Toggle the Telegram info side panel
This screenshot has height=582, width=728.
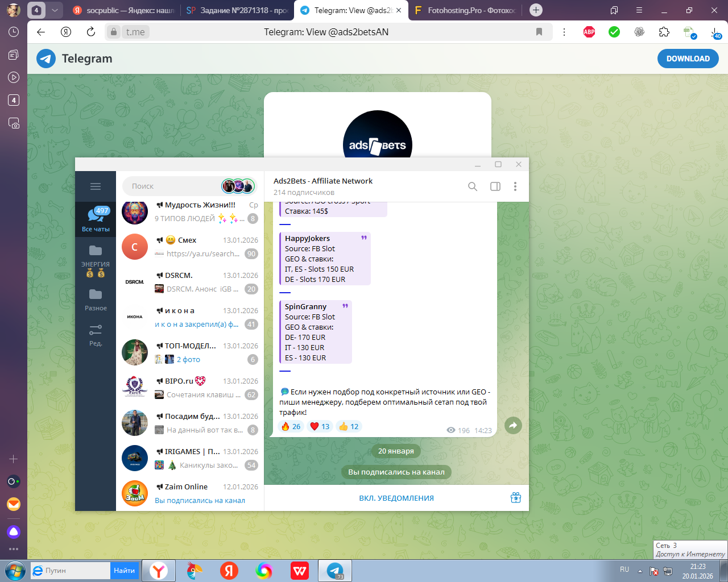click(495, 186)
